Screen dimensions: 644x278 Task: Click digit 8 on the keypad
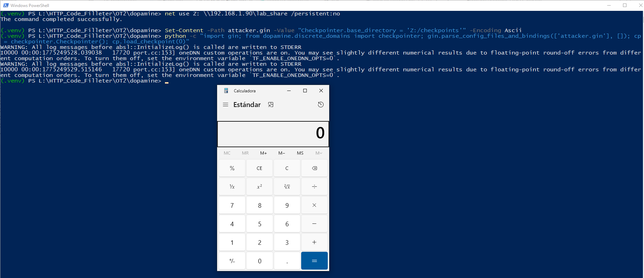[x=259, y=205]
